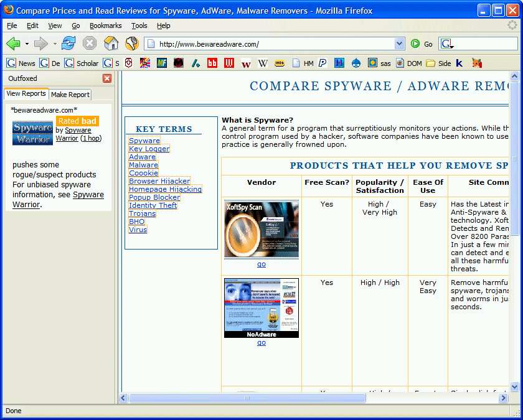This screenshot has width=523, height=420.
Task: Click the grey Forward arrow button
Action: coord(41,44)
